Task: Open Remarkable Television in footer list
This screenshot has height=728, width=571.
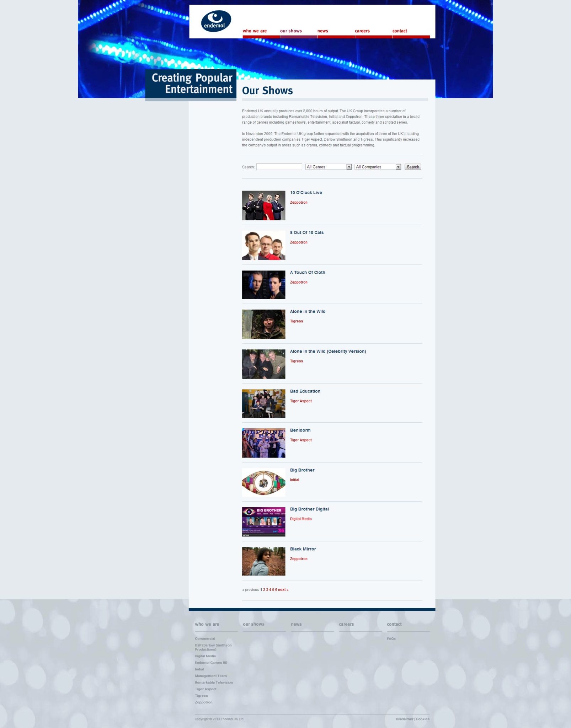Action: coord(214,682)
